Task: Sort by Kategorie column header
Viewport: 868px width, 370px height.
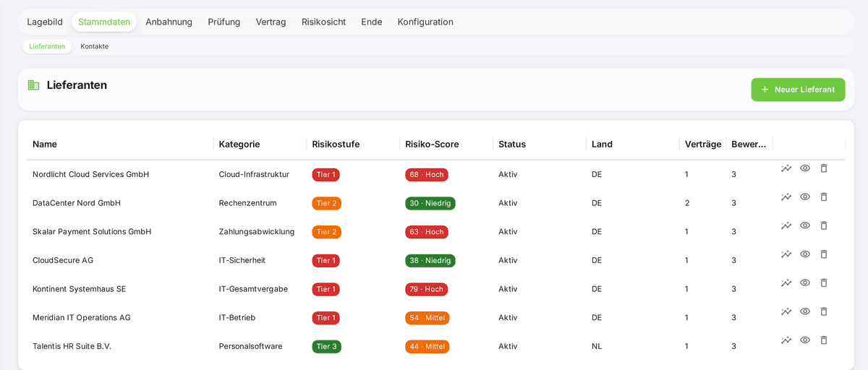Action: (239, 144)
